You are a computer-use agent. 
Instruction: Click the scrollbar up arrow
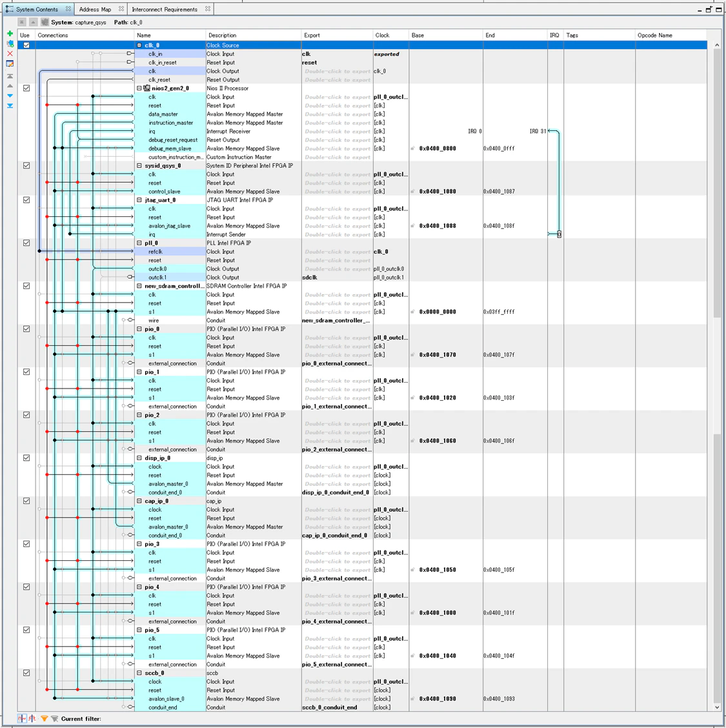(x=717, y=45)
